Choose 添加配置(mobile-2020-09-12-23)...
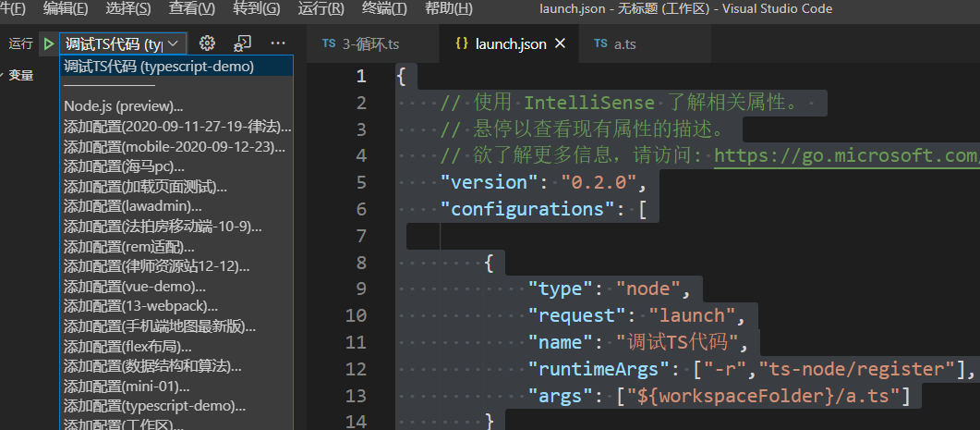This screenshot has width=980, height=430. tap(176, 146)
